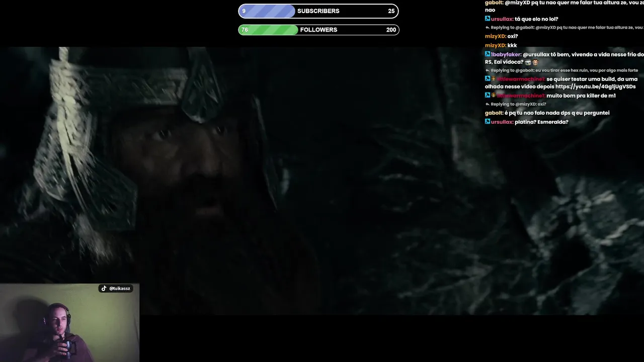Click reply arrow before 'Replying to @mizyXD: oxi?'
The image size is (644, 362).
point(487,104)
